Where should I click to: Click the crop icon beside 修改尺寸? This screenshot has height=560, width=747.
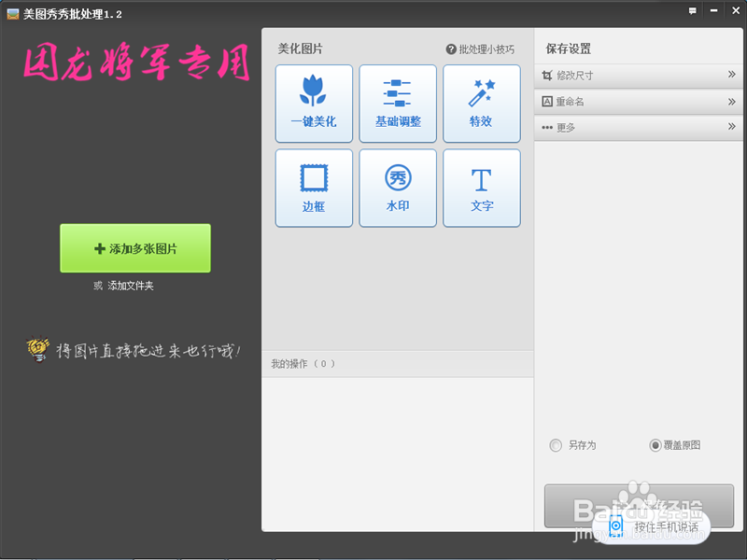(x=547, y=76)
